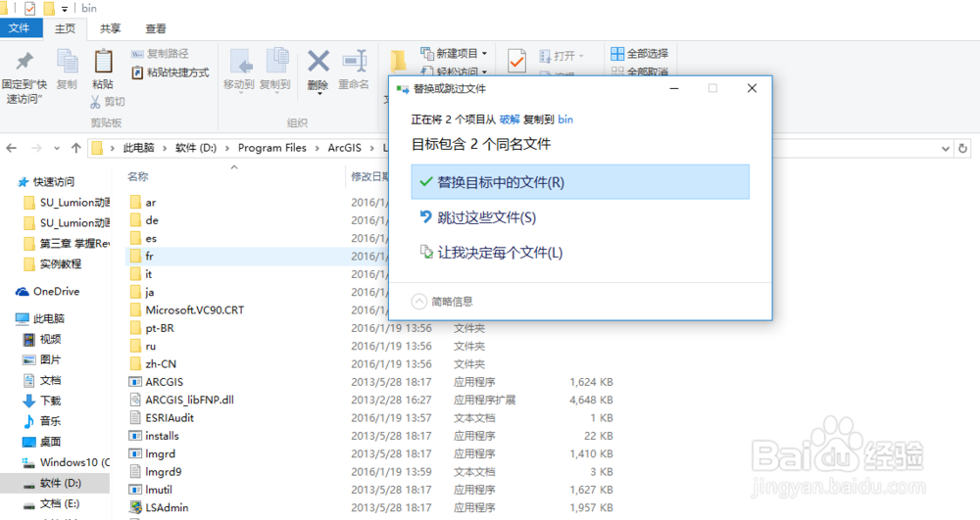Viewport: 980px width, 520px height.
Task: Click the Paste clipboard icon
Action: coord(103,62)
